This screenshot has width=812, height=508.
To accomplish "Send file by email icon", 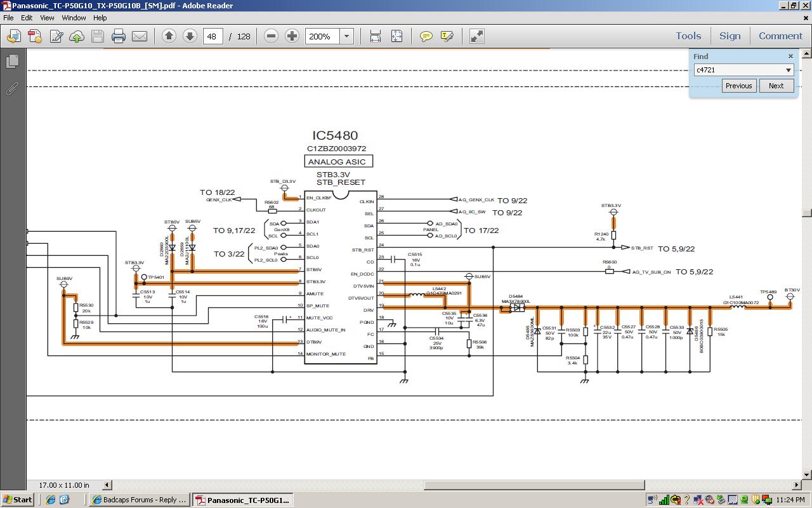I will [140, 36].
